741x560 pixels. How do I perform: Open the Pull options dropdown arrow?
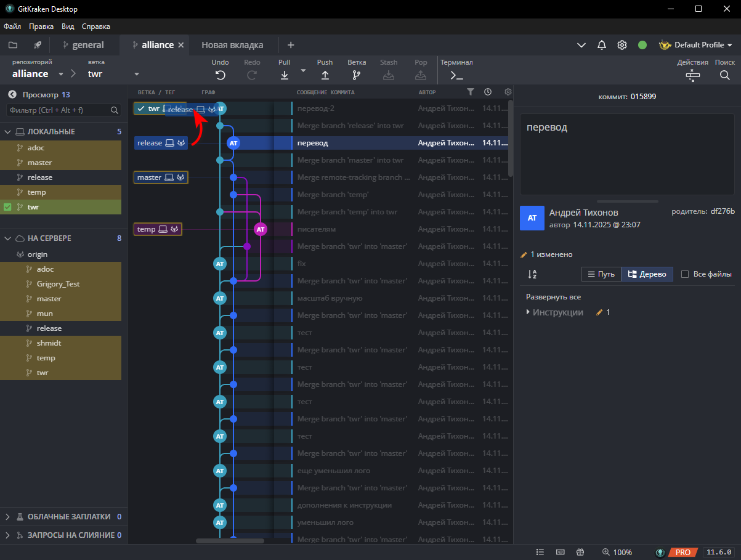click(x=302, y=70)
